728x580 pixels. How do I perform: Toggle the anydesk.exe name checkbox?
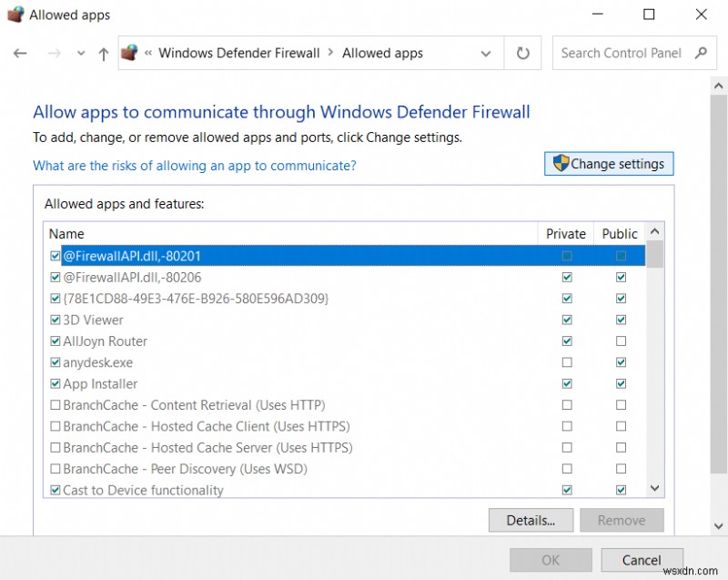[x=56, y=362]
